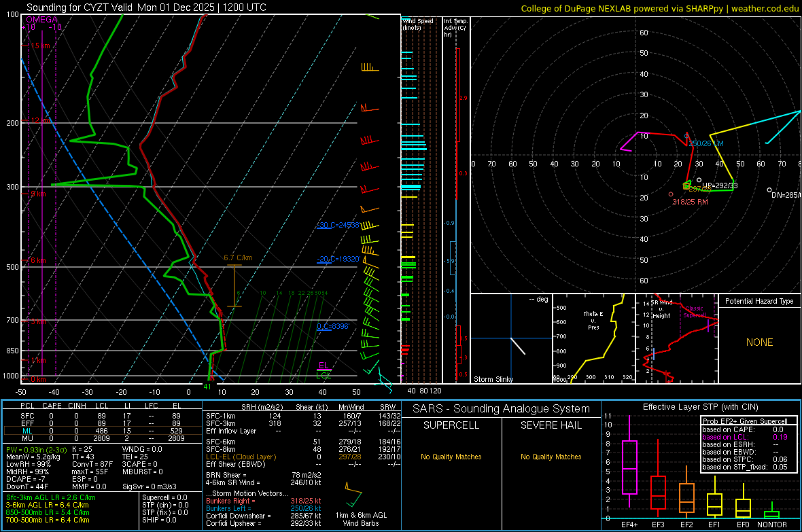Click the 'Sfc-3km AGL LR = 2.6 C/km' line
This screenshot has height=532, width=802.
point(51,498)
